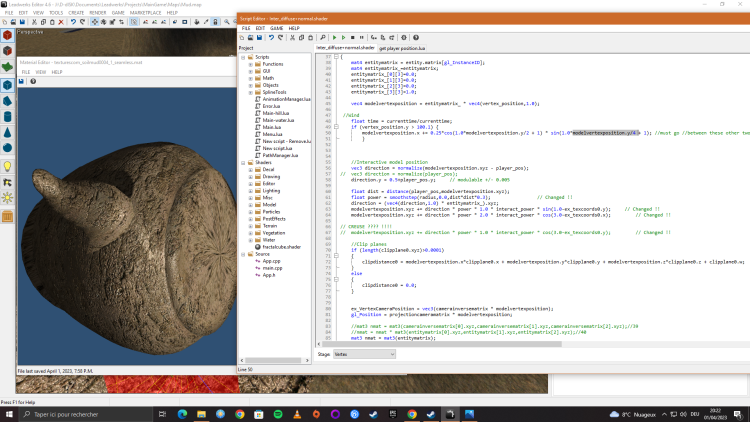750x422 pixels.
Task: Open the GAME menu in Script Editor
Action: pos(275,28)
